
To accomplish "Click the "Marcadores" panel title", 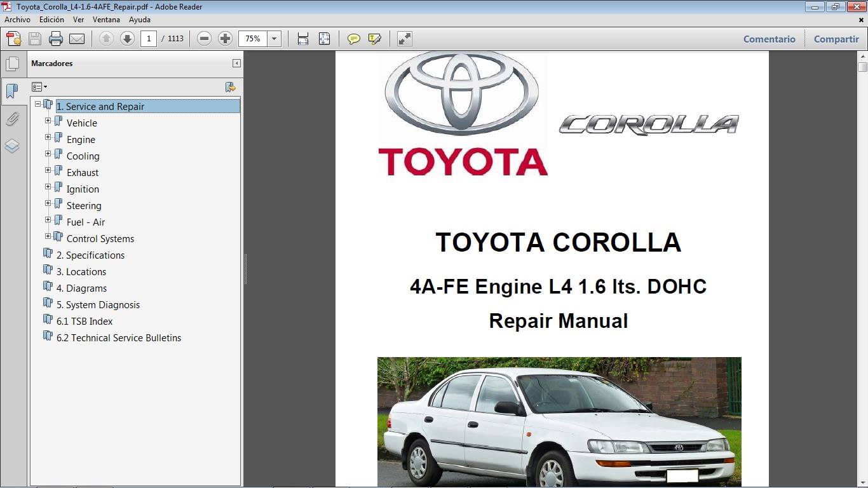I will 52,64.
